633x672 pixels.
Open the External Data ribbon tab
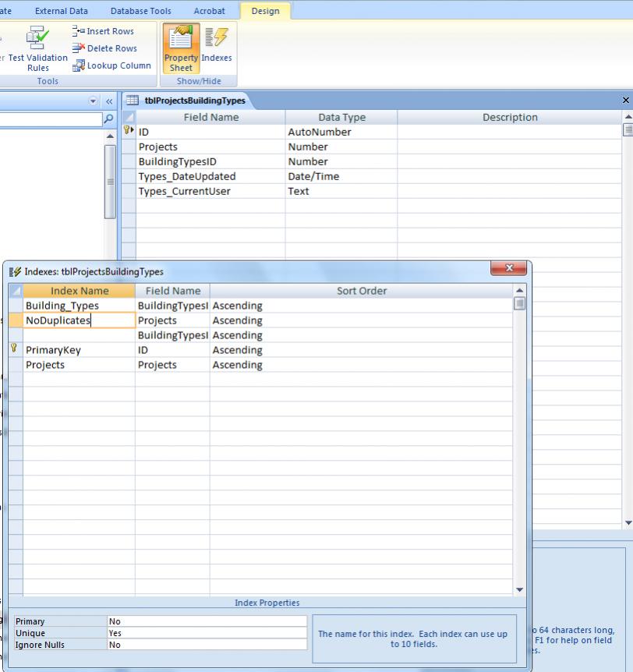pyautogui.click(x=62, y=11)
